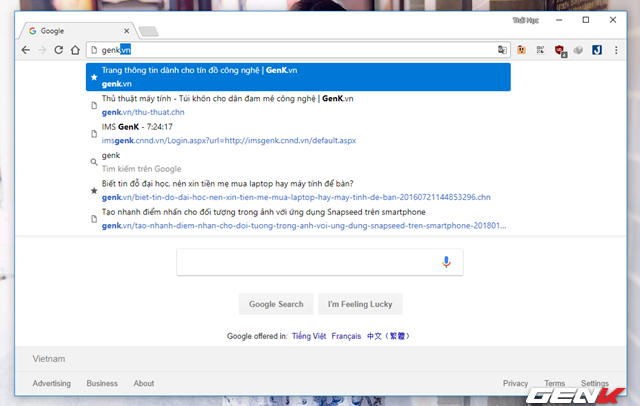Open the Terms footer link
Viewport: 640px width, 406px height.
coord(554,383)
